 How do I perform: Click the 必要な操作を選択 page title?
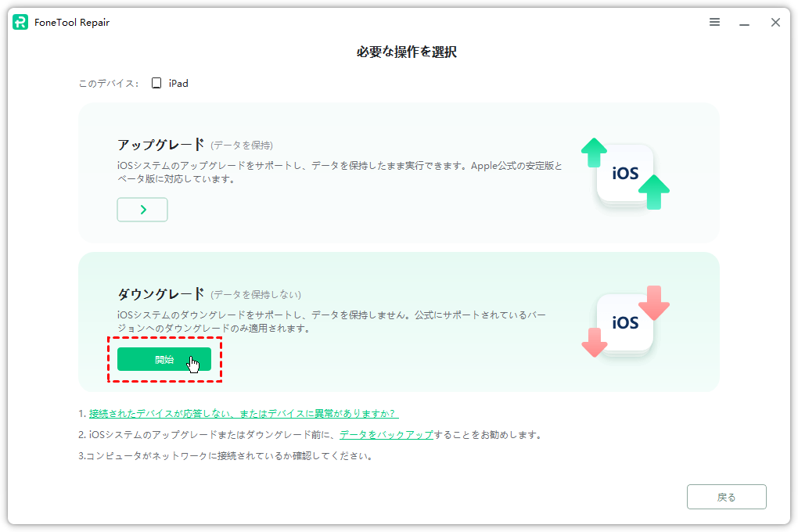[x=406, y=52]
